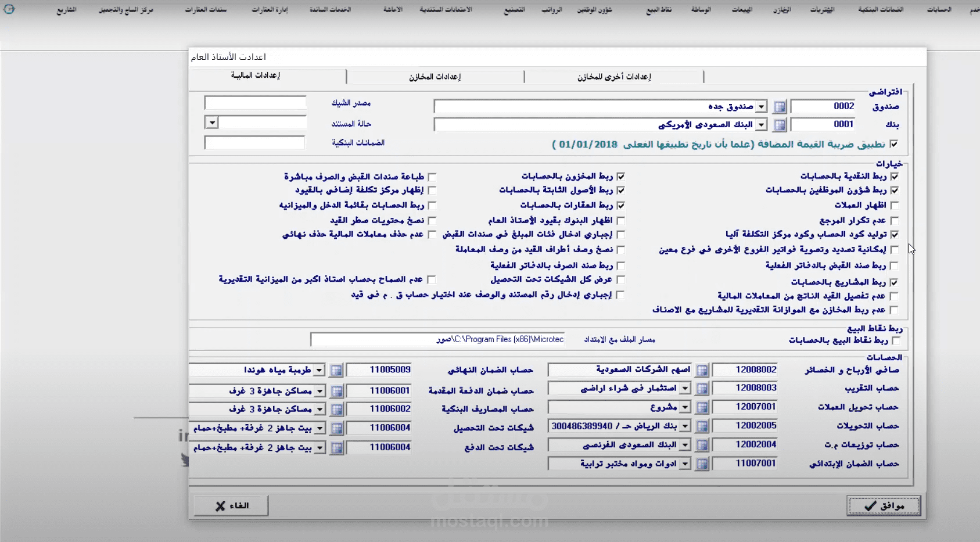Image resolution: width=980 pixels, height=542 pixels.
Task: Open the account lookup icon beside بنك 0001
Action: click(x=781, y=124)
